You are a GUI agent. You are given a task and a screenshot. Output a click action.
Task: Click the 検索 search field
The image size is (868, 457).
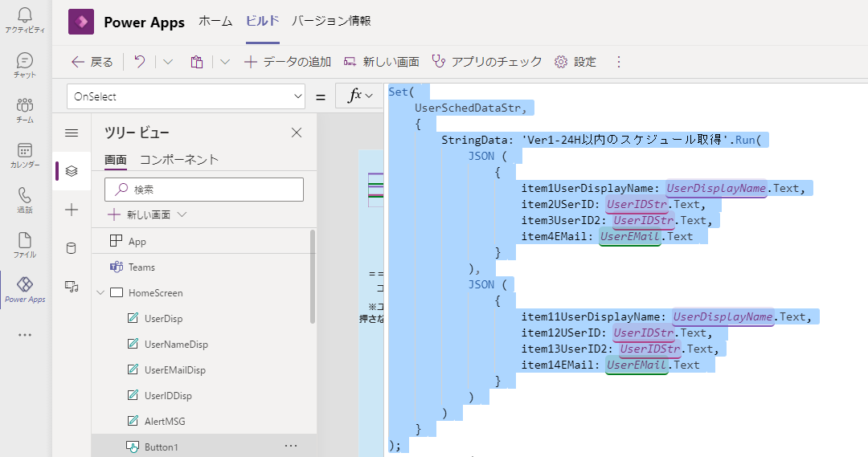click(x=203, y=190)
